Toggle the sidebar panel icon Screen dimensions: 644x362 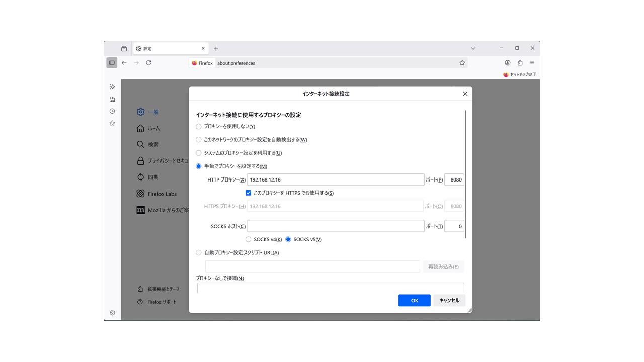(x=112, y=63)
